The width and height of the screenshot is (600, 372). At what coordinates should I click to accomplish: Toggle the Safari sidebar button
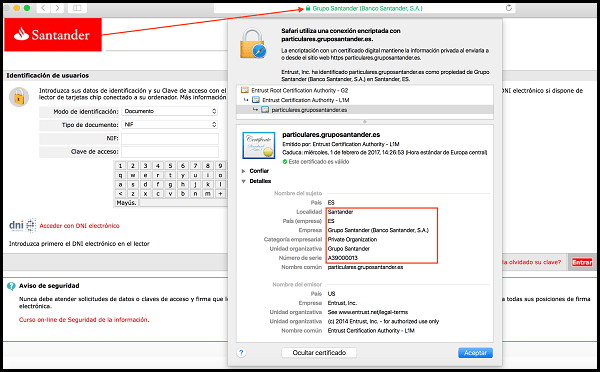point(77,8)
